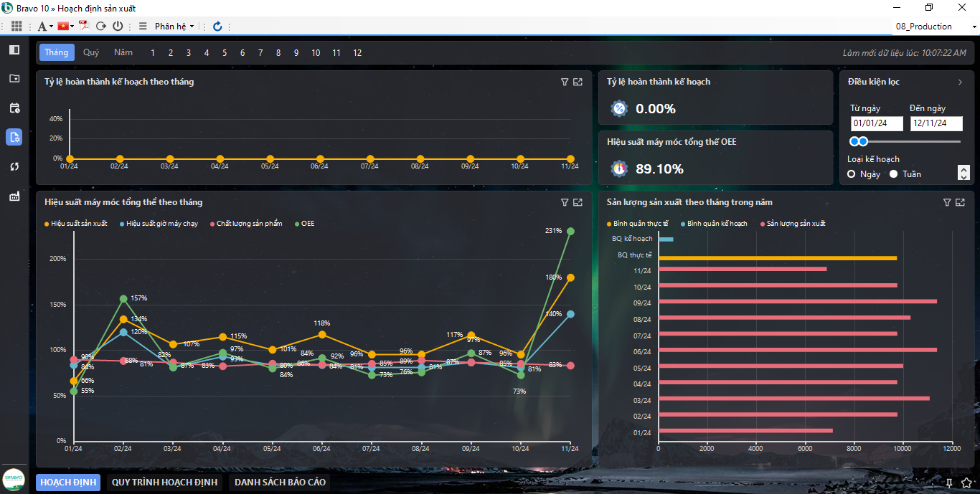Click the calendar clock icon in sidebar
The width and height of the screenshot is (980, 494).
click(14, 108)
